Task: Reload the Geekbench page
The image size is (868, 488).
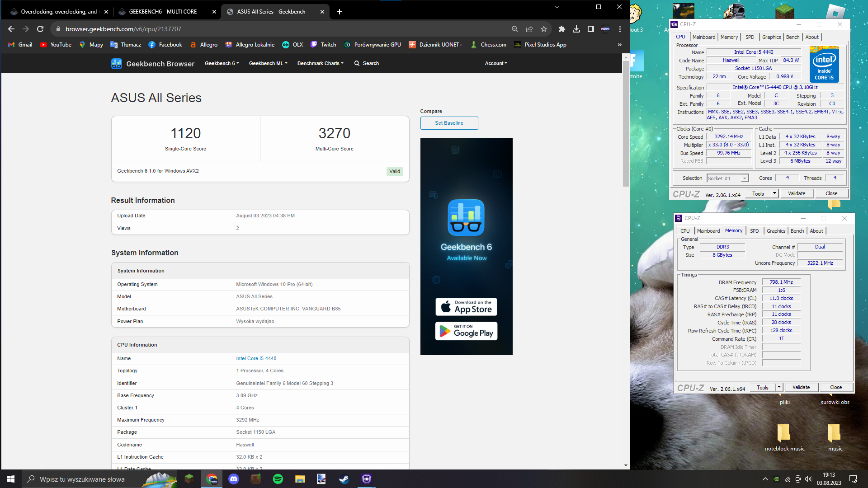Action: click(40, 29)
